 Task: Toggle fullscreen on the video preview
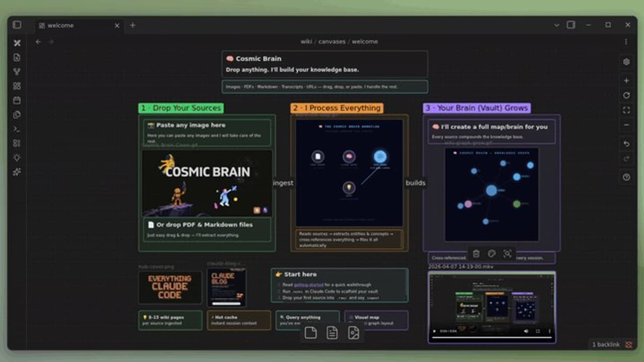click(x=537, y=331)
